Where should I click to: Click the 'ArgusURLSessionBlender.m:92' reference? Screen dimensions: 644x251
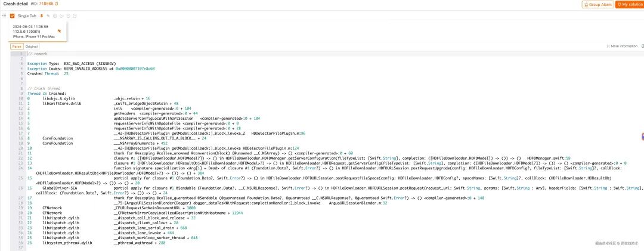click(358, 203)
